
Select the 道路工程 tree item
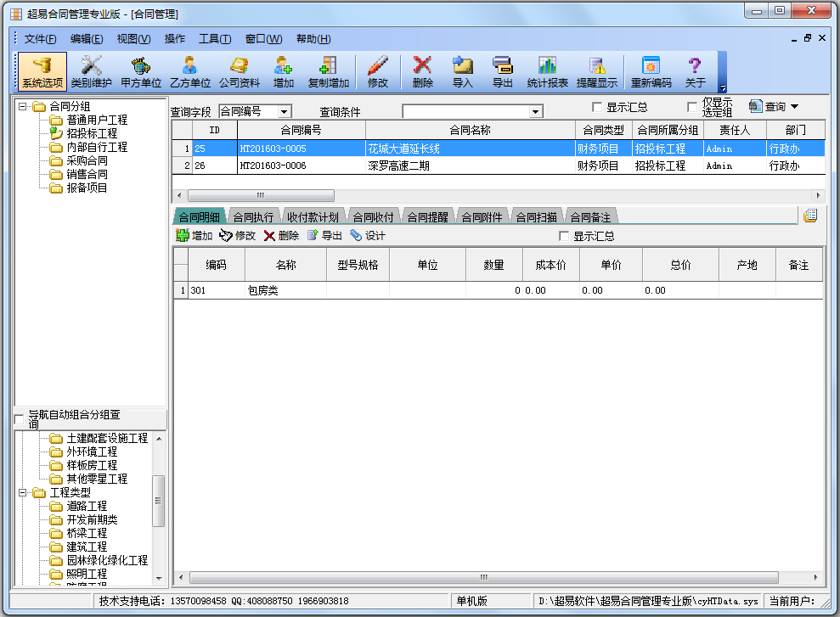point(87,506)
